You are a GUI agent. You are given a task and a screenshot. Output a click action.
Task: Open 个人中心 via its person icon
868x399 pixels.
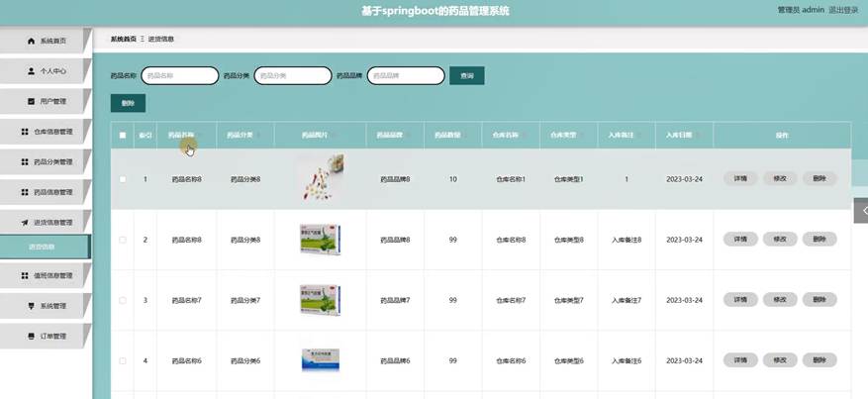coord(31,71)
